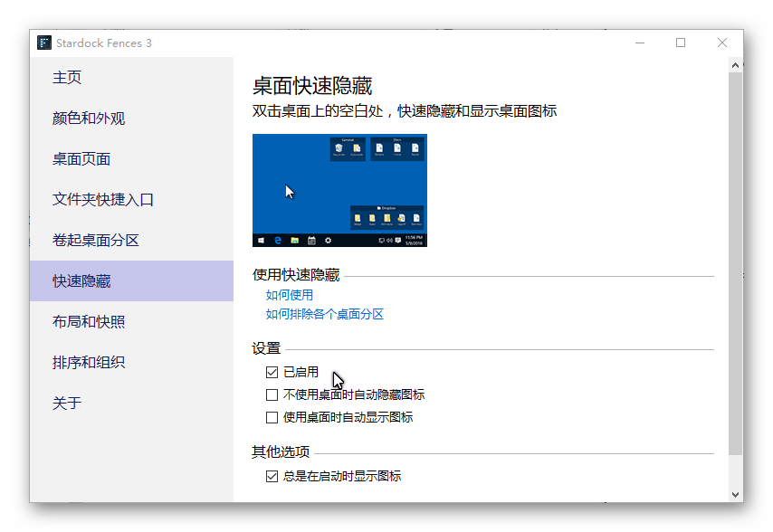The width and height of the screenshot is (773, 532).
Task: Click the vertical scrollbar thumb
Action: coord(735,263)
